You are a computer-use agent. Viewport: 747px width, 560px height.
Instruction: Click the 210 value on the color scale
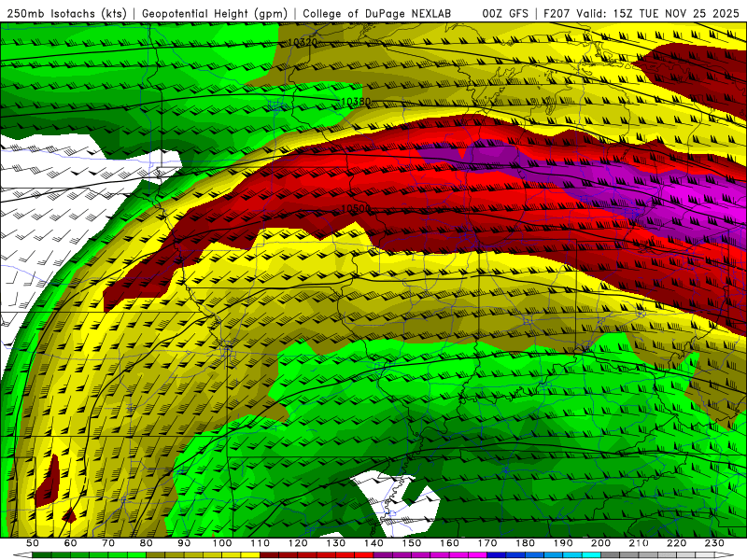639,543
